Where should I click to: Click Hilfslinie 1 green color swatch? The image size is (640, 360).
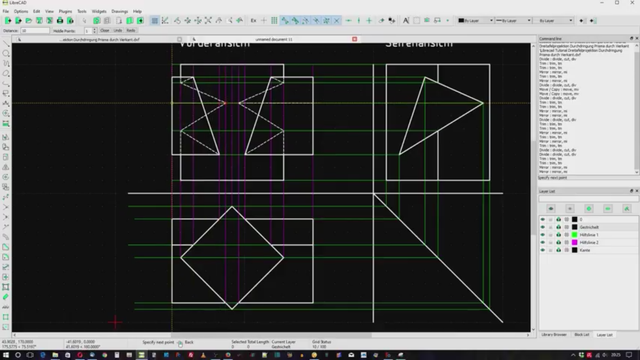point(574,235)
